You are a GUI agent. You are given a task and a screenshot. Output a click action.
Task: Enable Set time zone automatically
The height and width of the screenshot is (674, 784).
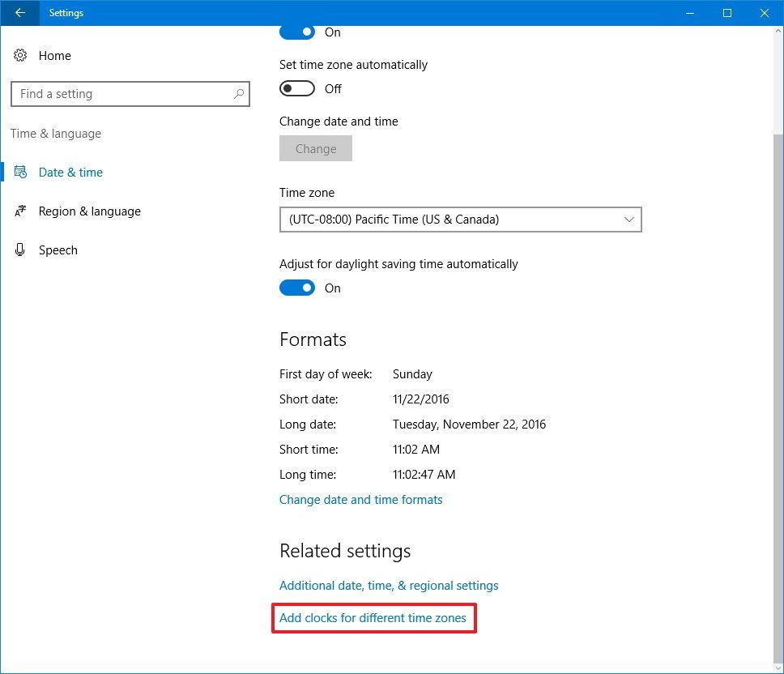[296, 88]
